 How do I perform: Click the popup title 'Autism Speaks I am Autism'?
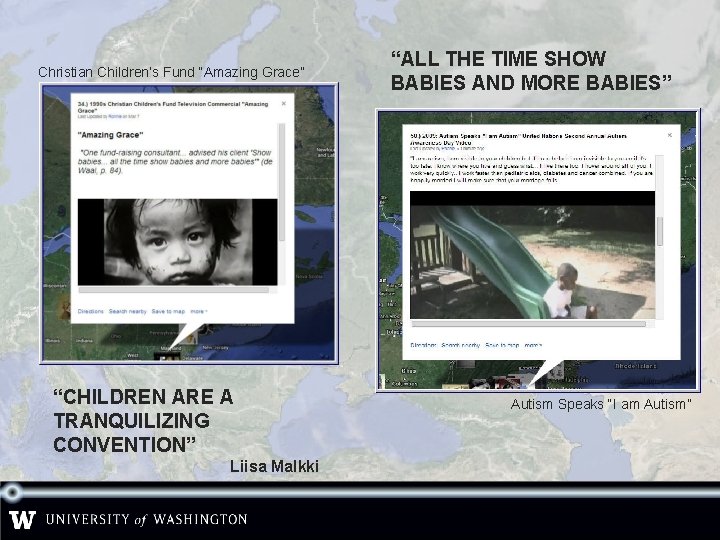(x=518, y=139)
